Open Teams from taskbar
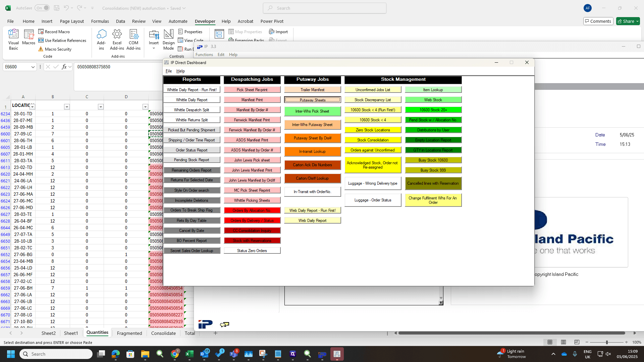Screen dimensions: 644x362 point(234,354)
